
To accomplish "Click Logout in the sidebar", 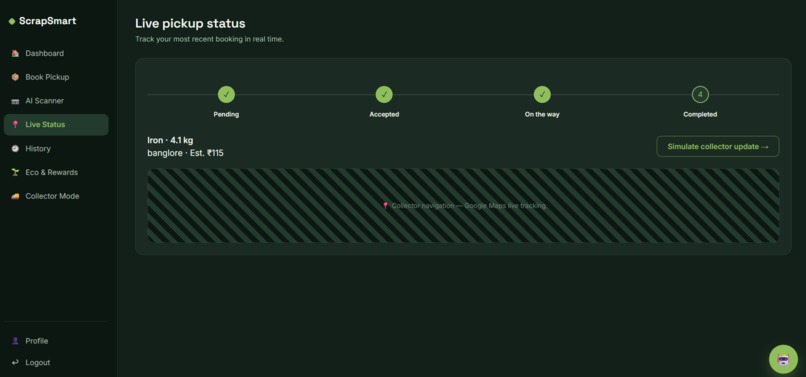I will tap(56, 363).
